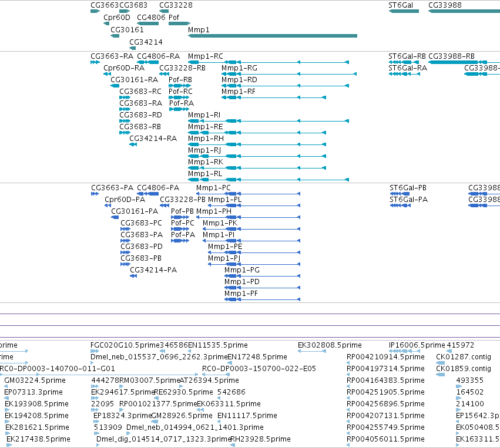Click the CG33228 gene label
Image resolution: width=500 pixels, height=448 pixels.
pyautogui.click(x=176, y=5)
